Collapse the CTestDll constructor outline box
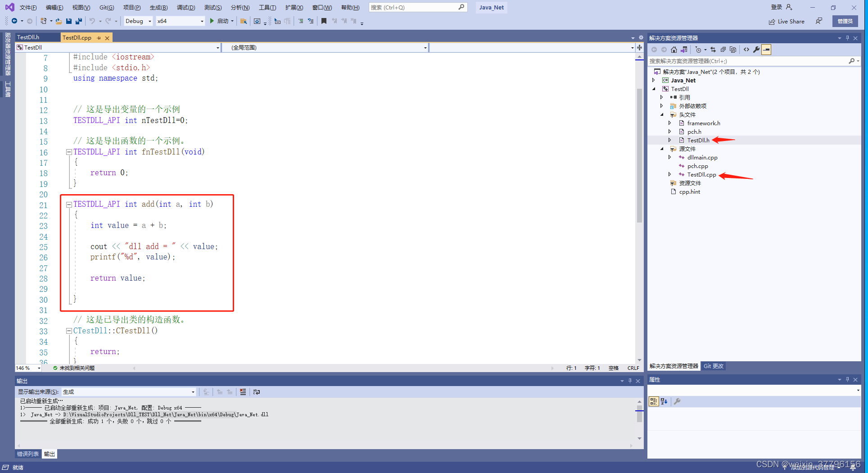 (69, 331)
